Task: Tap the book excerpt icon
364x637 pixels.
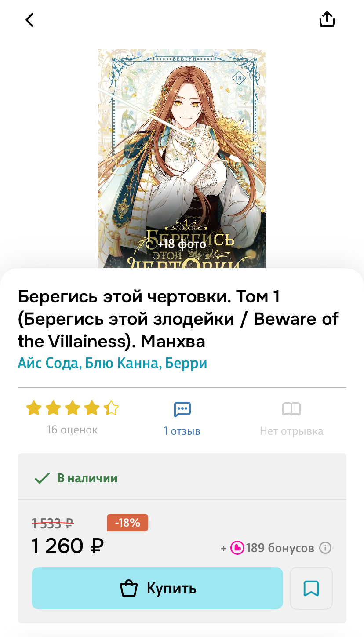Action: coord(291,409)
